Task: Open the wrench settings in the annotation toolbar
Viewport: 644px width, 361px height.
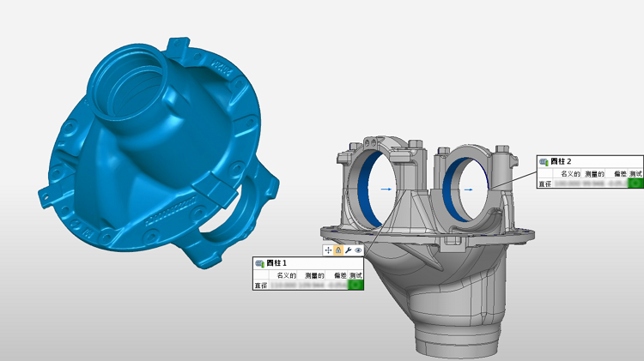Action: (x=349, y=250)
